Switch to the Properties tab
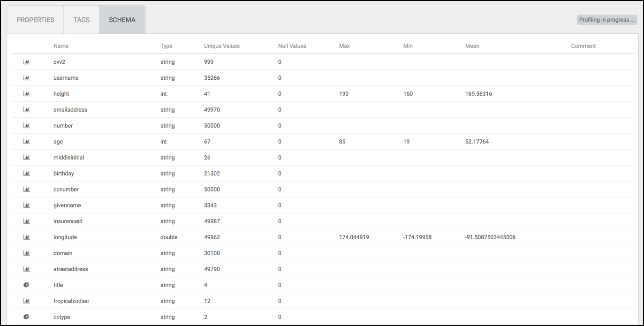This screenshot has height=326, width=644. coord(35,20)
